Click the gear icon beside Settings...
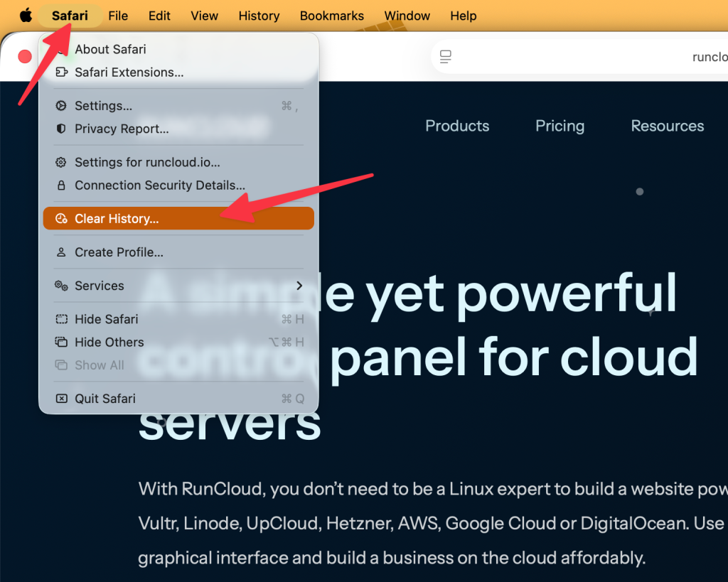728x582 pixels. 63,105
